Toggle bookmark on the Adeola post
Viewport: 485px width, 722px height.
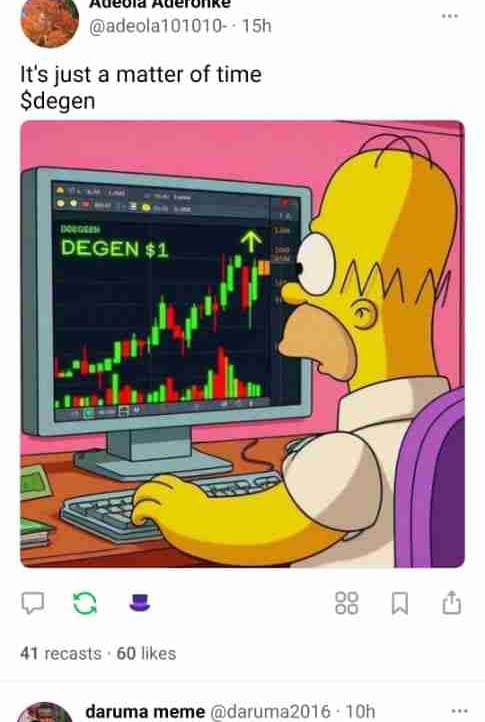point(399,603)
